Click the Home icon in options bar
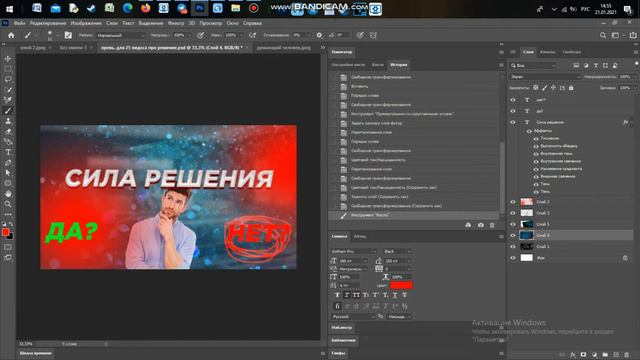This screenshot has width=640, height=360. click(11, 36)
